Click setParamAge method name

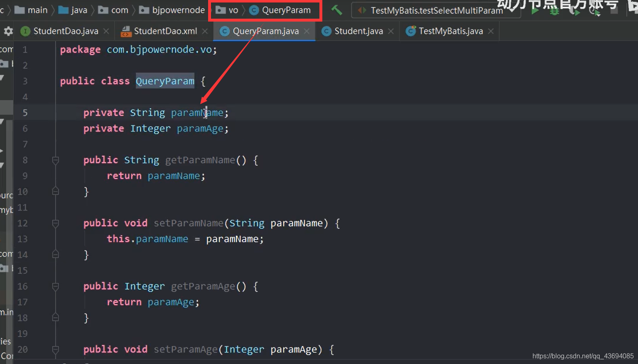coord(186,349)
